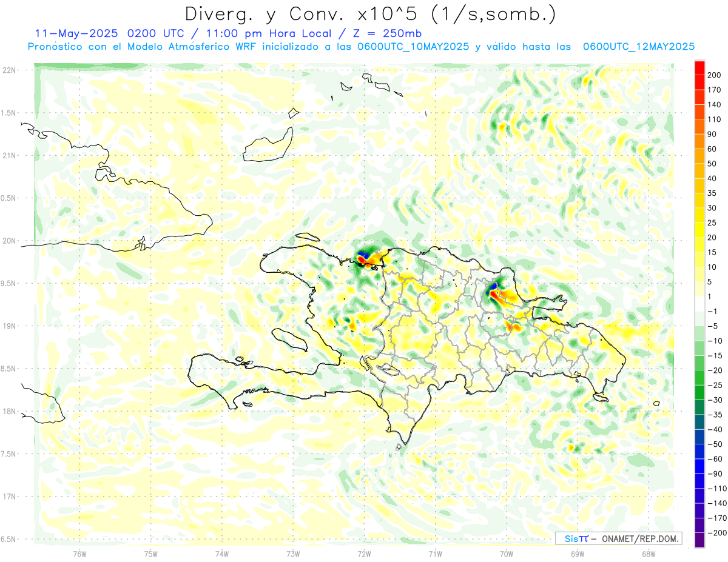Click the '21N' latitude label
This screenshot has height=562, width=728.
(x=9, y=155)
